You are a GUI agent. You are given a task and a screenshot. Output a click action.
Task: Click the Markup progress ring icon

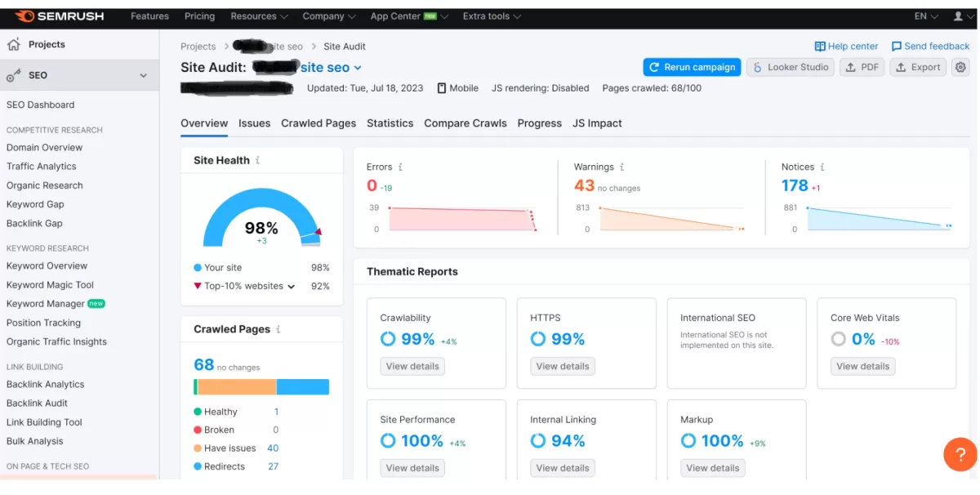click(x=688, y=441)
